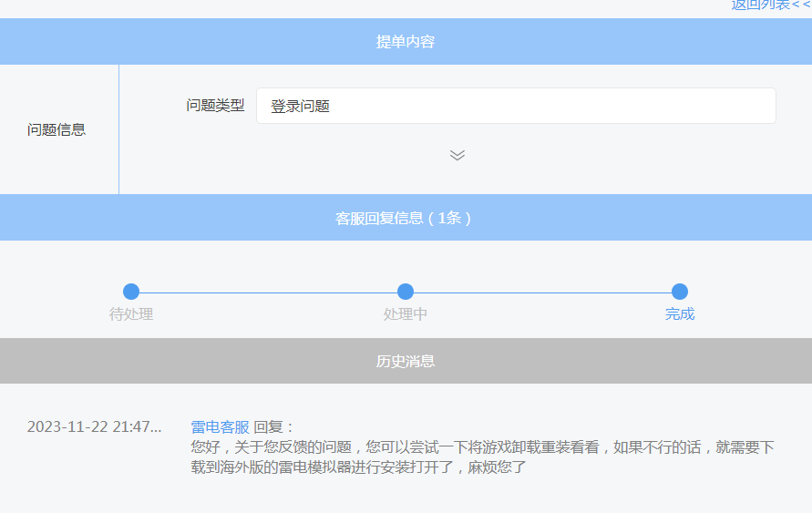Click the 2023-11-22 21:47 timestamp

(94, 426)
